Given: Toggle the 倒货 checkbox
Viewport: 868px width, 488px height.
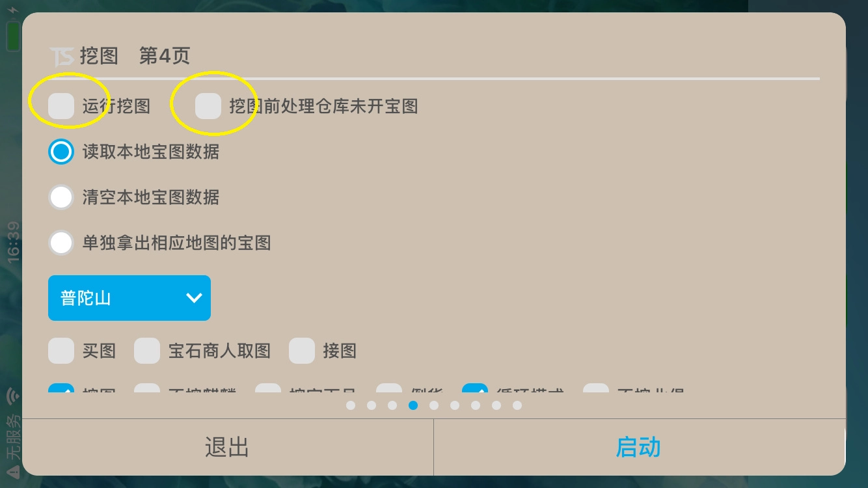Looking at the screenshot, I should (x=389, y=390).
